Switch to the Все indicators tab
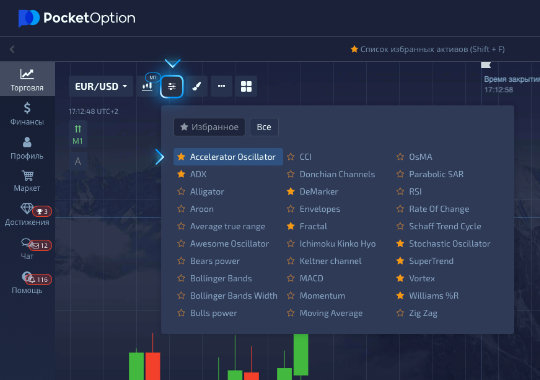540x380 pixels. 264,127
